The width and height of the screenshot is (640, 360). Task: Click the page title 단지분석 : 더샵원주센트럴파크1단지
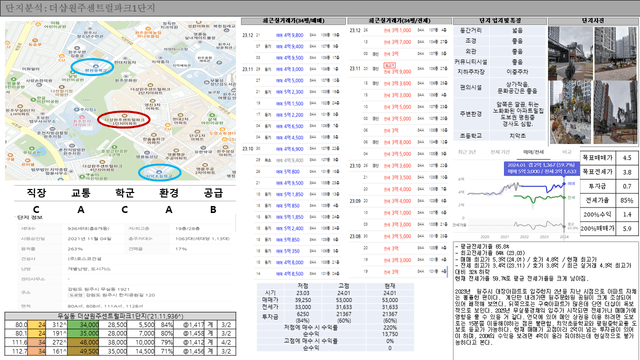pos(80,8)
